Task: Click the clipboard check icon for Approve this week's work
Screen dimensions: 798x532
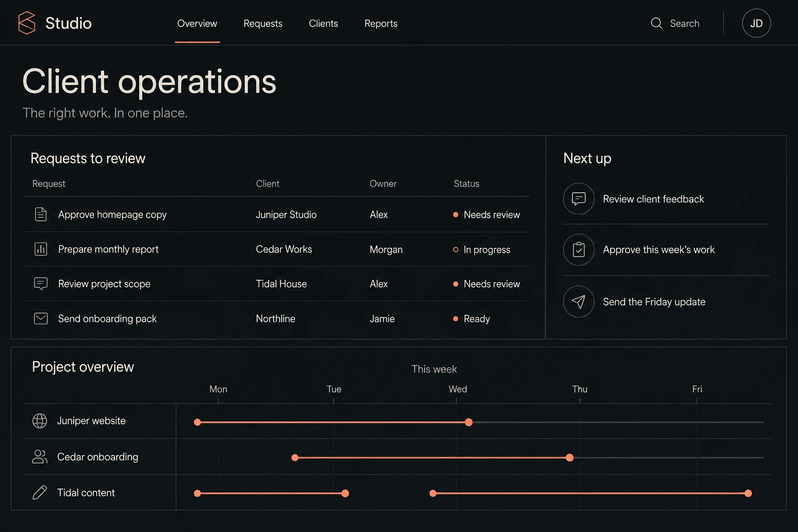Action: pyautogui.click(x=579, y=249)
